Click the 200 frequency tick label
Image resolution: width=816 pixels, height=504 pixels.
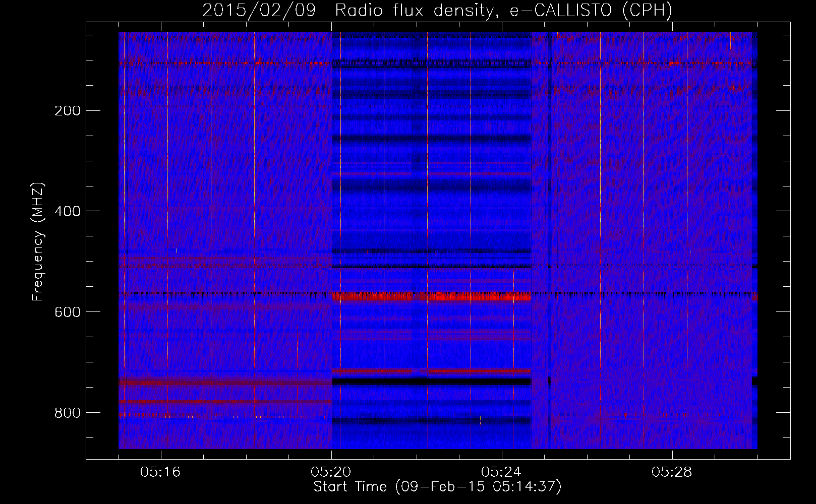[x=68, y=111]
